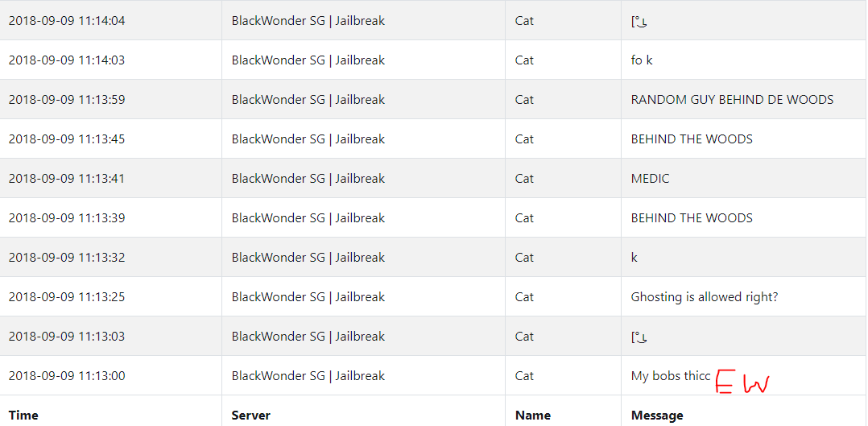Click timestamp 2018-09-09 11:13:00

(x=66, y=375)
